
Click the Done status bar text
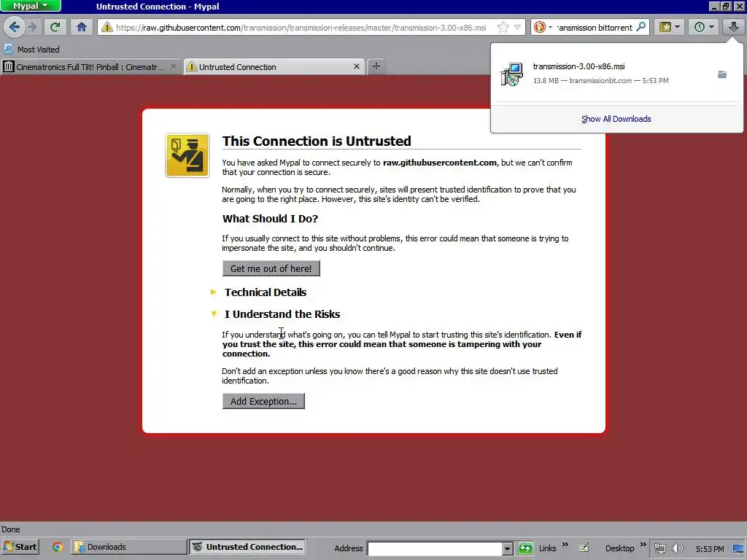point(10,529)
